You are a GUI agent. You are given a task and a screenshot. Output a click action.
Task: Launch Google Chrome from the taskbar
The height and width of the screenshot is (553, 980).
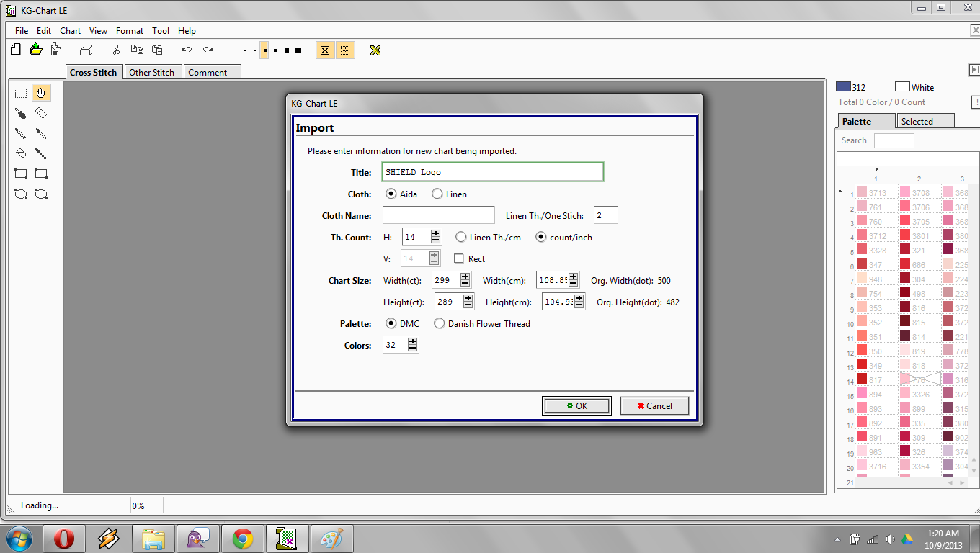point(242,539)
